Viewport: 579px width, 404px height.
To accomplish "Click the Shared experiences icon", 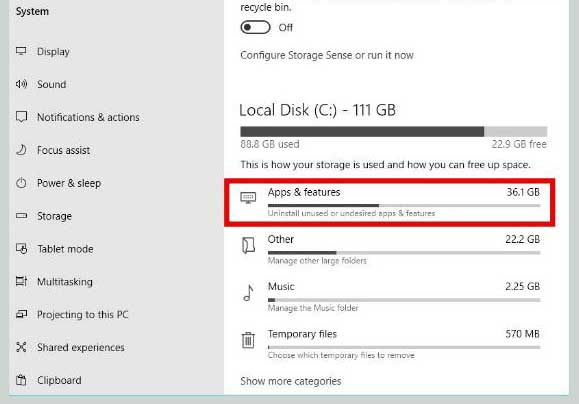I will [x=21, y=347].
